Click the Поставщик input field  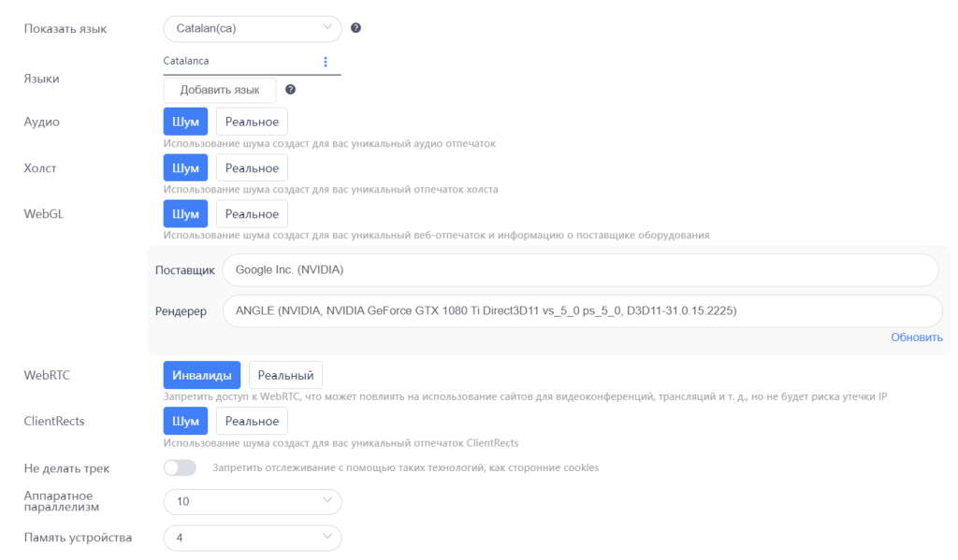[x=580, y=270]
